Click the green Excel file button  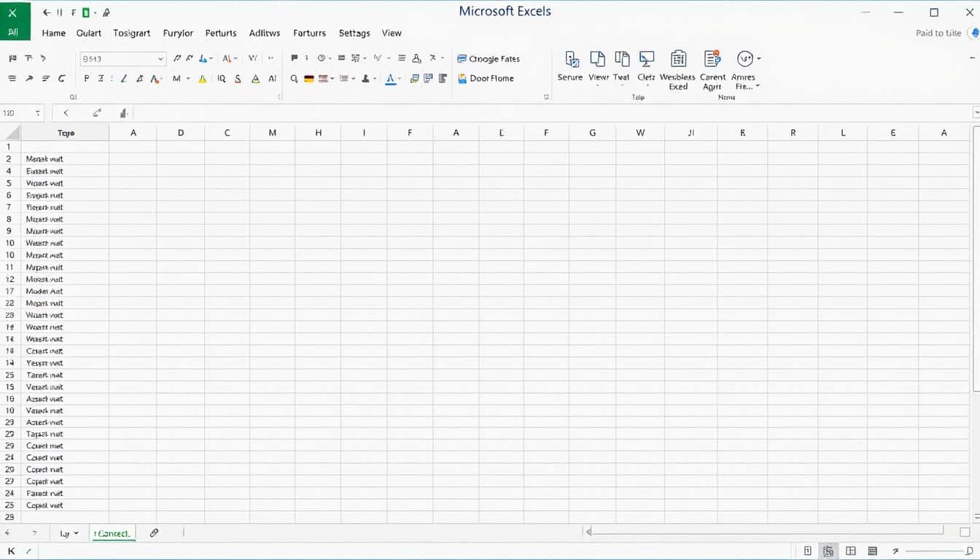15,20
